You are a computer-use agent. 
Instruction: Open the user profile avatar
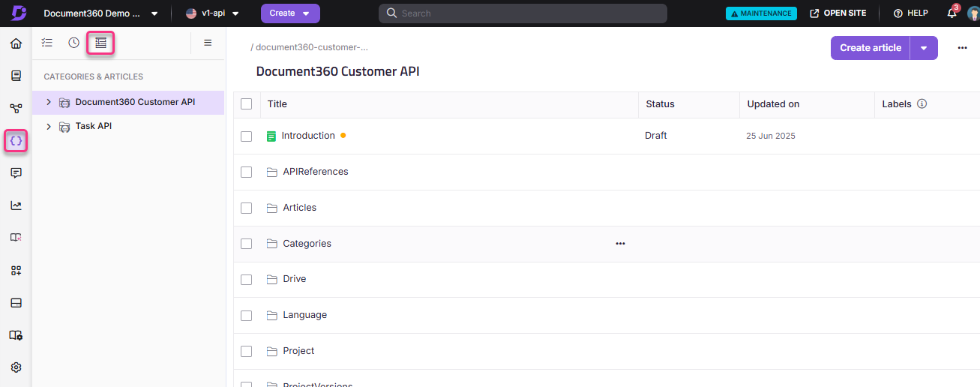pos(973,13)
